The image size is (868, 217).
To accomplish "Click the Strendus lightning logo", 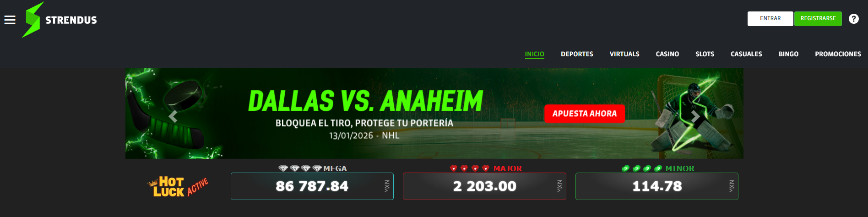I will [x=33, y=20].
